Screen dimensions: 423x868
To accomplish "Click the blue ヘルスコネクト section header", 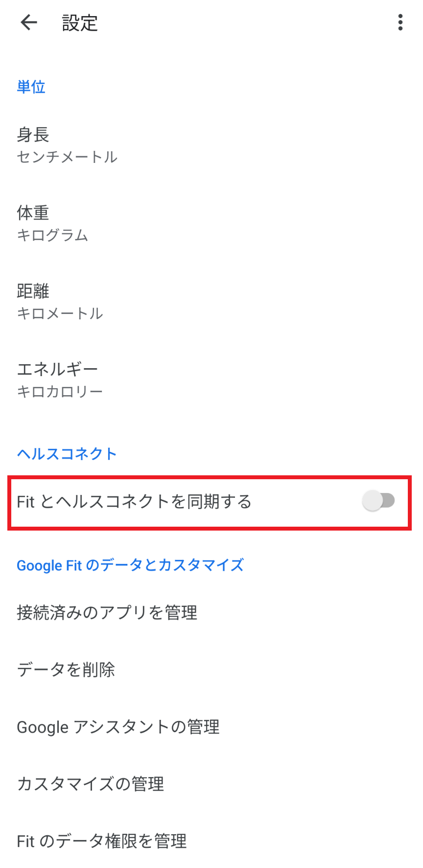I will pyautogui.click(x=67, y=454).
